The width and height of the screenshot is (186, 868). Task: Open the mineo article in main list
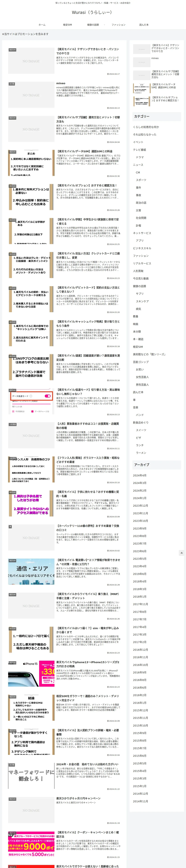[61, 83]
